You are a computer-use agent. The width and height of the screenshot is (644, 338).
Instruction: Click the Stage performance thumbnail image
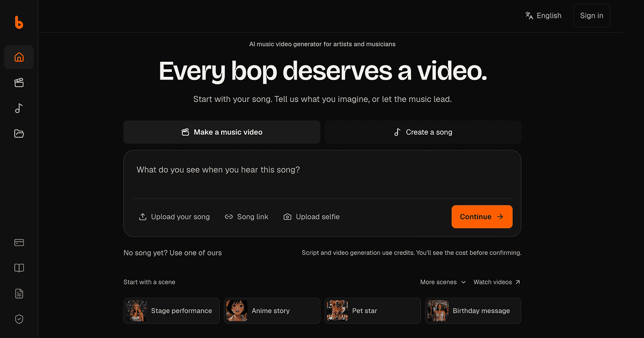[136, 311]
